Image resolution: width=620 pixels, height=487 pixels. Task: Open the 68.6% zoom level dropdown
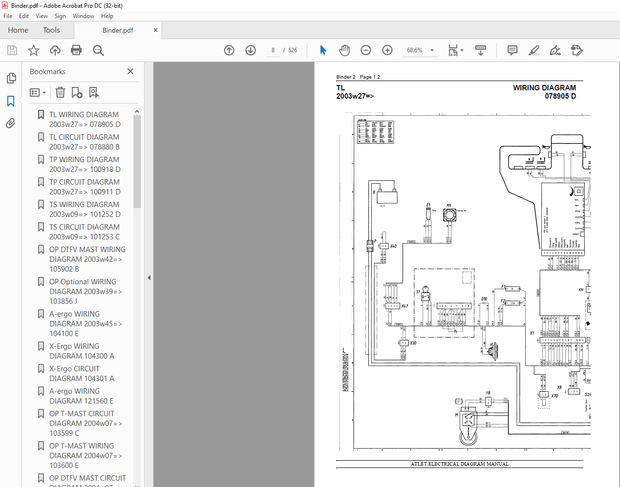pos(420,50)
